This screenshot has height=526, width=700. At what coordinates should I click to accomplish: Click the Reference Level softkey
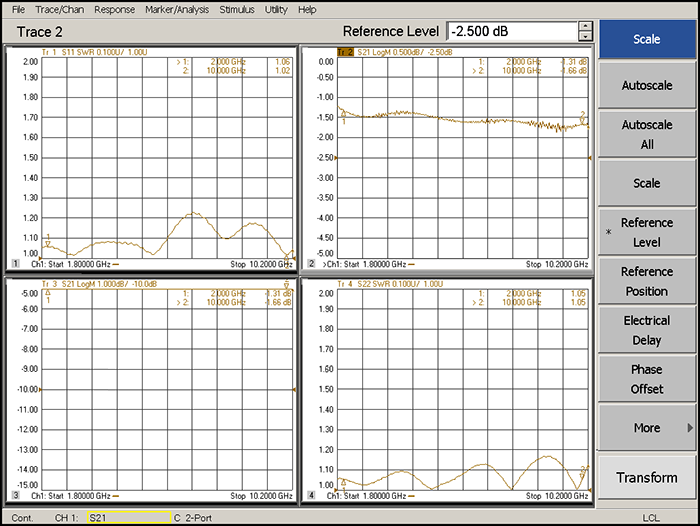point(647,232)
